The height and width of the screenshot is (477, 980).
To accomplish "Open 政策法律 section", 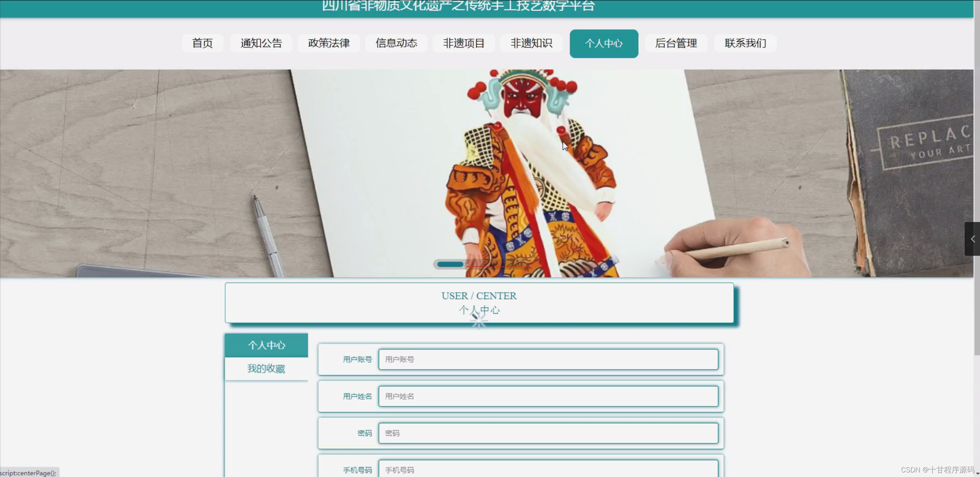I will (x=329, y=43).
